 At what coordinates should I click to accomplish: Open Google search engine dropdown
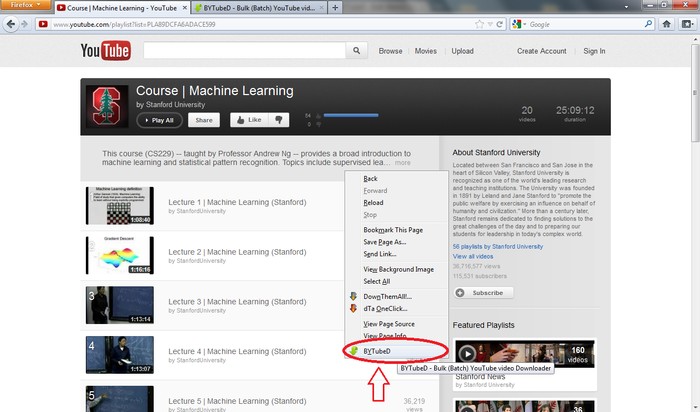pos(519,24)
